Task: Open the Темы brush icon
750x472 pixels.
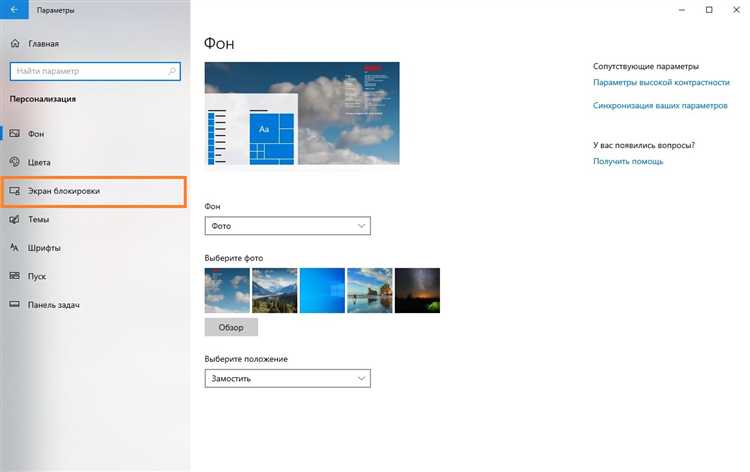Action: [15, 219]
